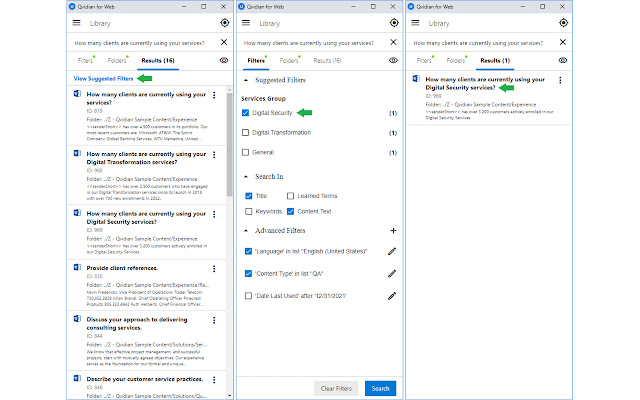
Task: Open hamburger menu in left window
Action: (x=76, y=23)
